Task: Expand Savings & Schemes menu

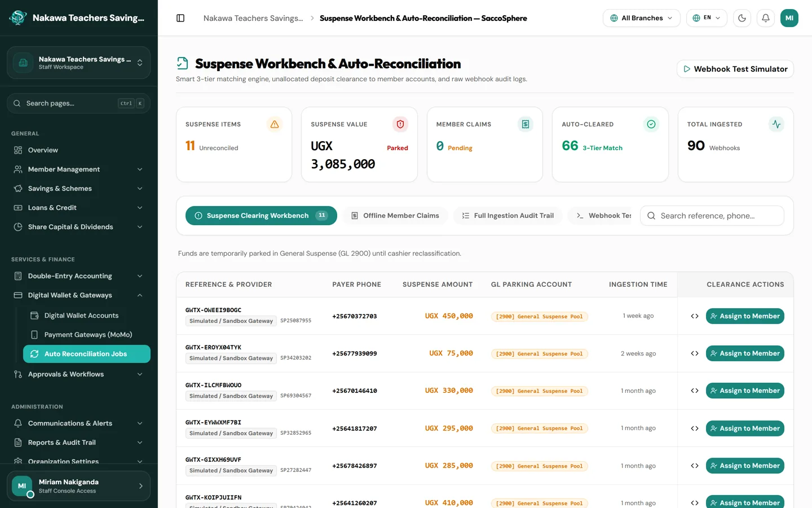Action: coord(79,189)
